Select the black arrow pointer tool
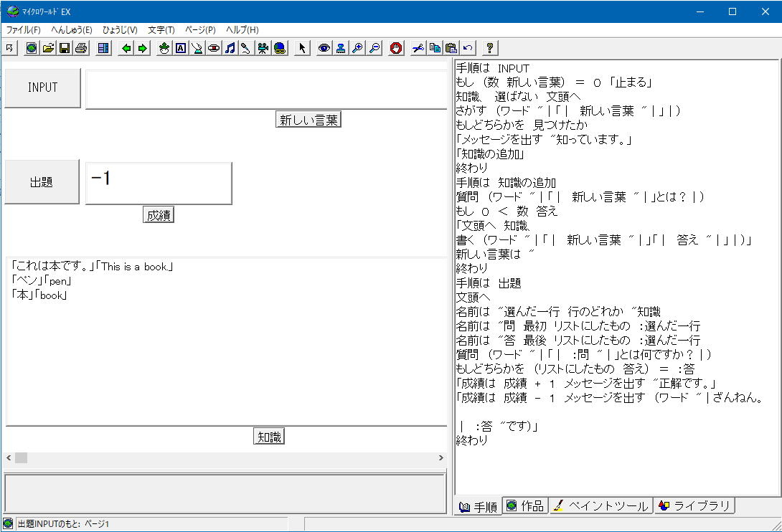This screenshot has width=782, height=532. pyautogui.click(x=302, y=48)
